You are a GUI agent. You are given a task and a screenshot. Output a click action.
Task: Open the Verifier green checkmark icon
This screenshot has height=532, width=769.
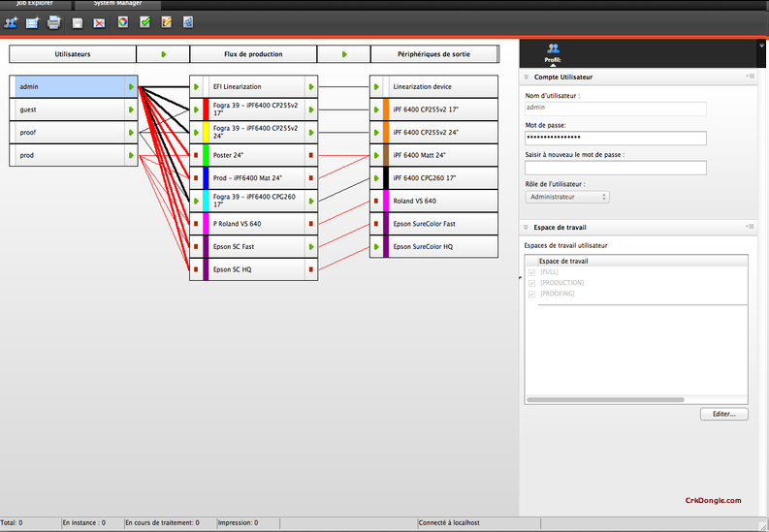tap(144, 22)
